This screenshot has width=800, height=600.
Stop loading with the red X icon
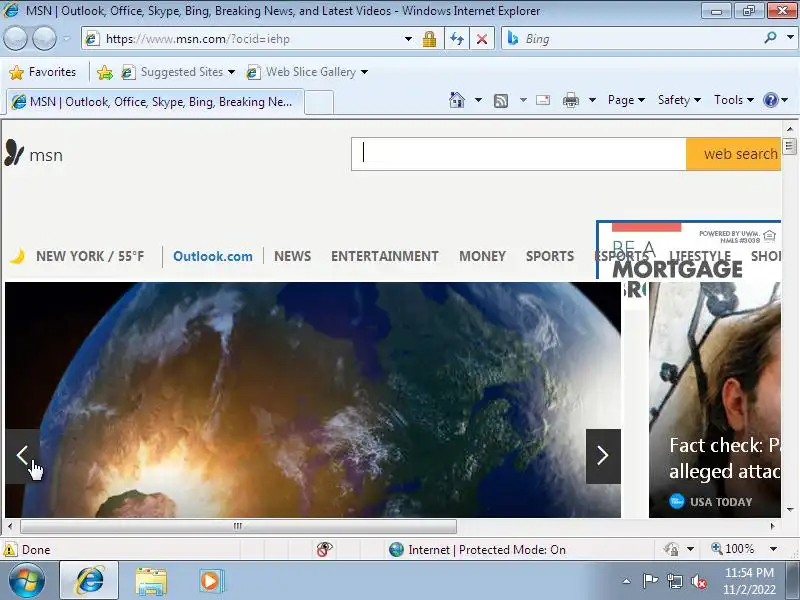point(482,39)
